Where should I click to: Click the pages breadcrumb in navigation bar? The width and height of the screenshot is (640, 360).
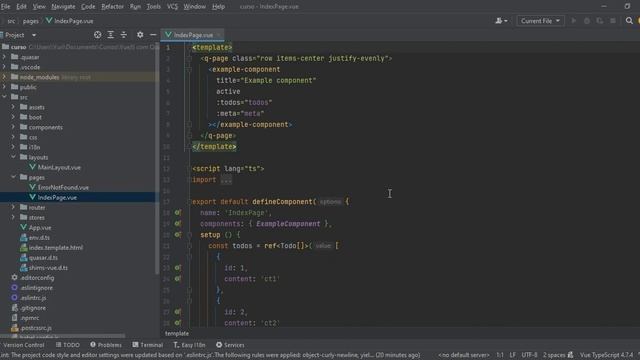point(31,21)
